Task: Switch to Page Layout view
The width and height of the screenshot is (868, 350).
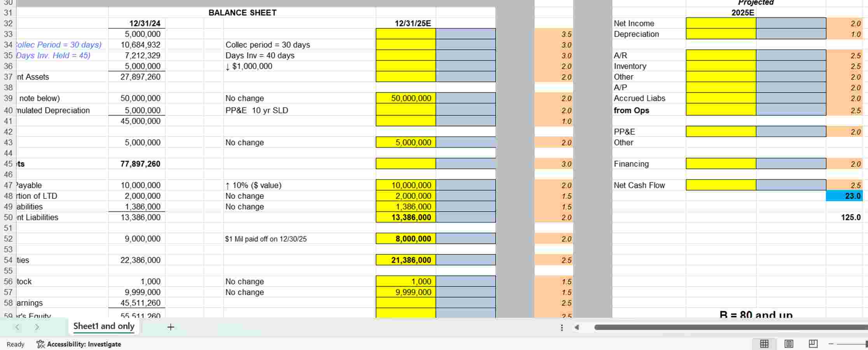Action: [789, 344]
